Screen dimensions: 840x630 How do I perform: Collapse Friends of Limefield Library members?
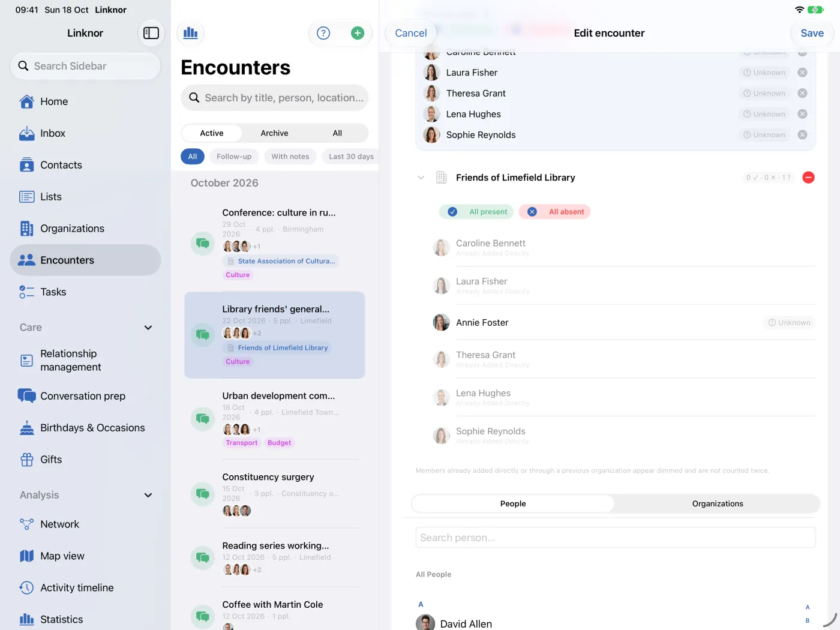coord(421,178)
